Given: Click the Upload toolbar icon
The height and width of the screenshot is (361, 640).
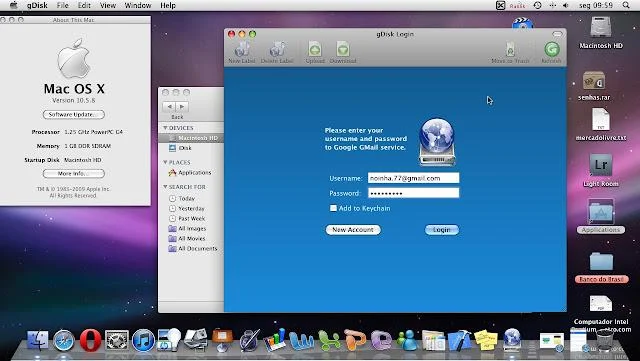Looking at the screenshot, I should (x=315, y=49).
